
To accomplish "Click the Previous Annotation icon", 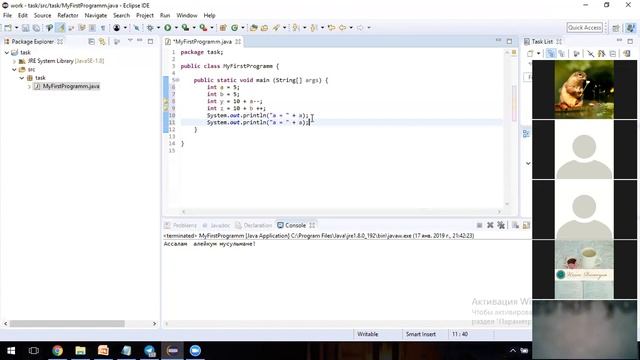I will (x=313, y=28).
